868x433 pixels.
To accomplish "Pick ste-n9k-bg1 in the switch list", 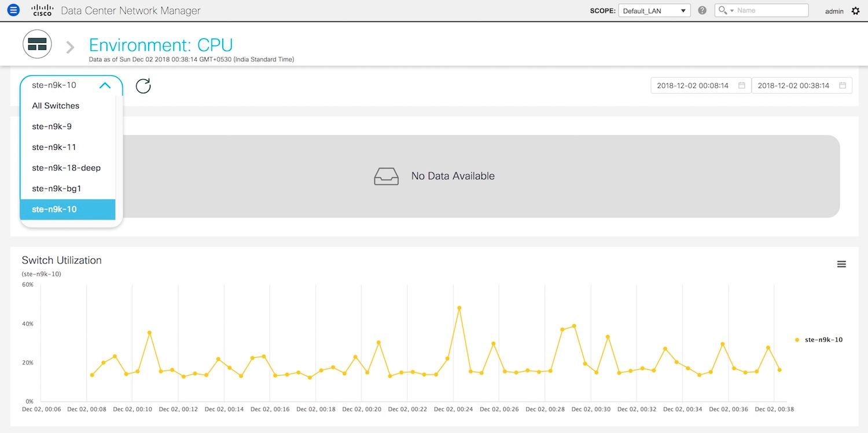I will point(57,189).
